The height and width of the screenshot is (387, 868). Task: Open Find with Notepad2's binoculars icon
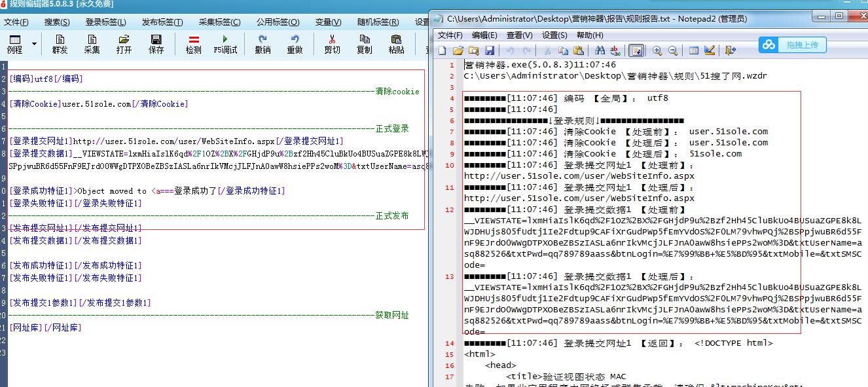pos(598,50)
